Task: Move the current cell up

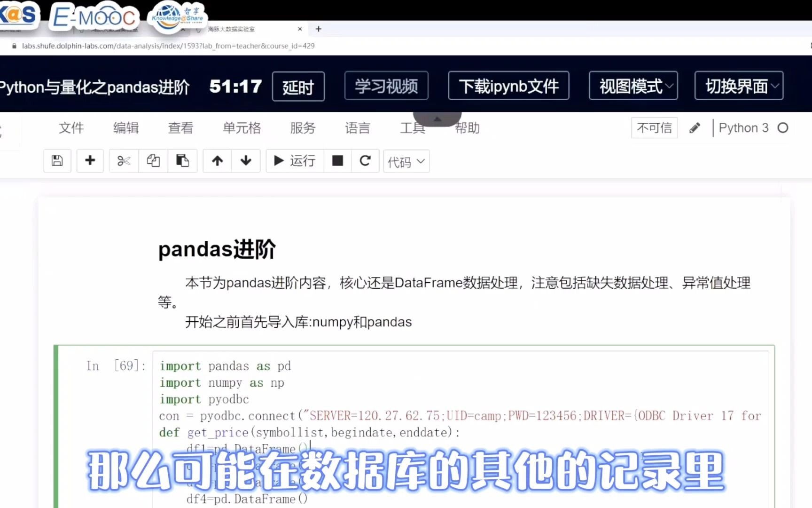Action: pyautogui.click(x=217, y=161)
